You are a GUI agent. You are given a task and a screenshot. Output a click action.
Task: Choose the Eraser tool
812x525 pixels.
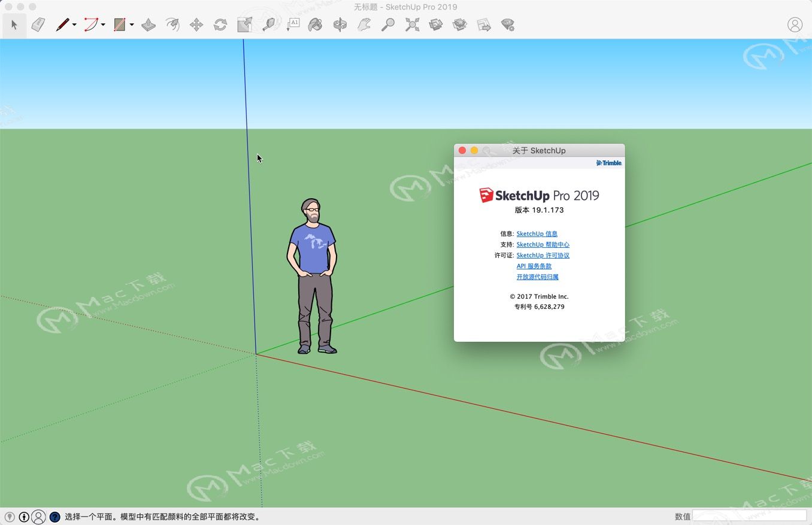point(38,25)
